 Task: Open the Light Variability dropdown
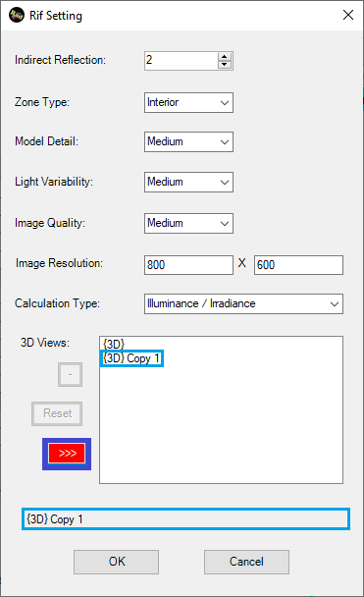click(188, 182)
